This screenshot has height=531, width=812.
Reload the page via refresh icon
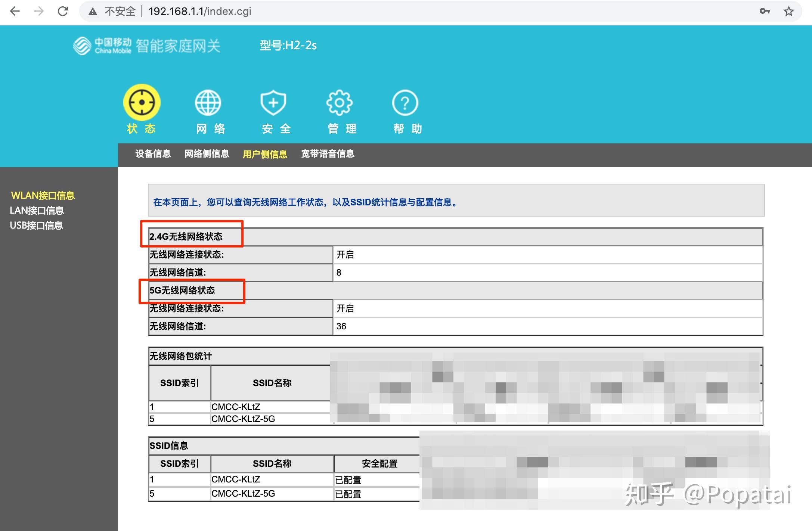click(x=63, y=11)
